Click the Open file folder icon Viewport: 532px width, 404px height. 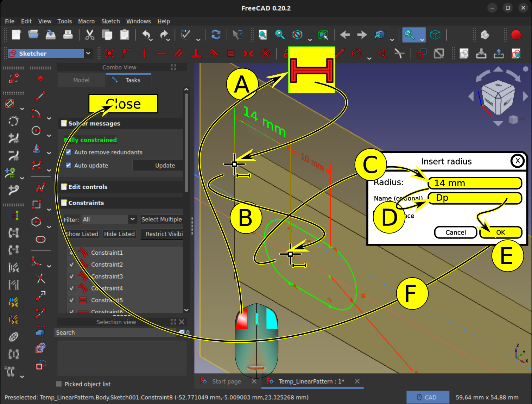pyautogui.click(x=33, y=35)
